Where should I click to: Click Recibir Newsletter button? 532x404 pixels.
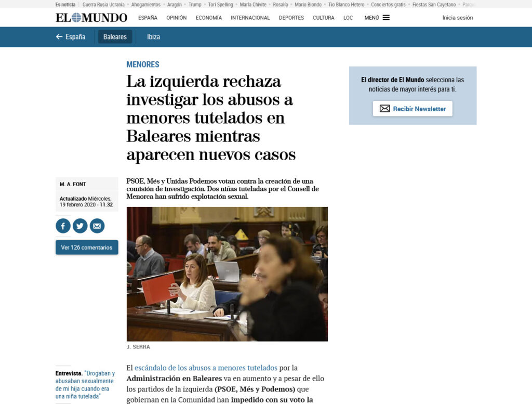pyautogui.click(x=413, y=109)
